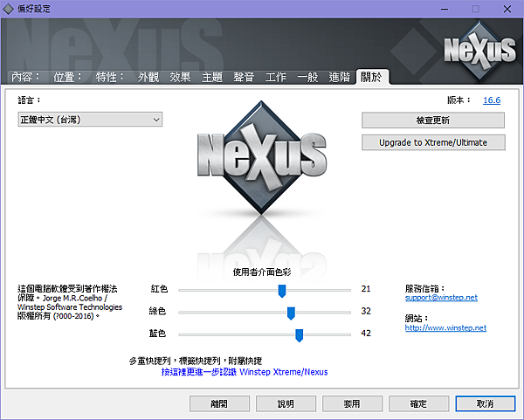Click the 關於 tab
524x420 pixels.
[372, 77]
